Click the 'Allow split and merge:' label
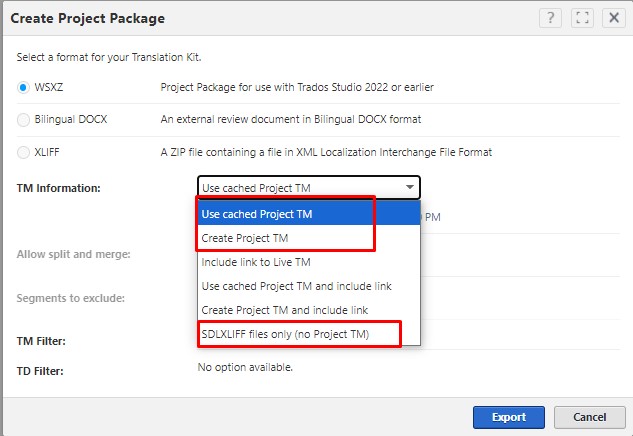This screenshot has height=436, width=633. pos(74,254)
